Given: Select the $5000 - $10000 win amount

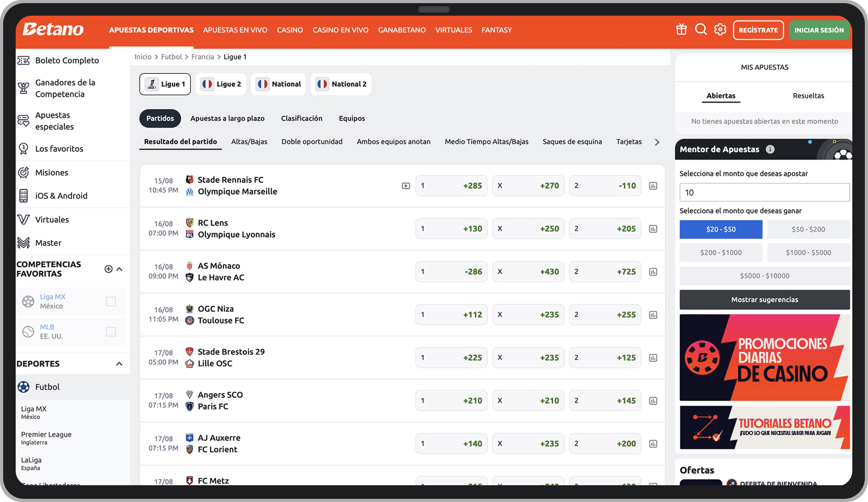Looking at the screenshot, I should (x=765, y=276).
